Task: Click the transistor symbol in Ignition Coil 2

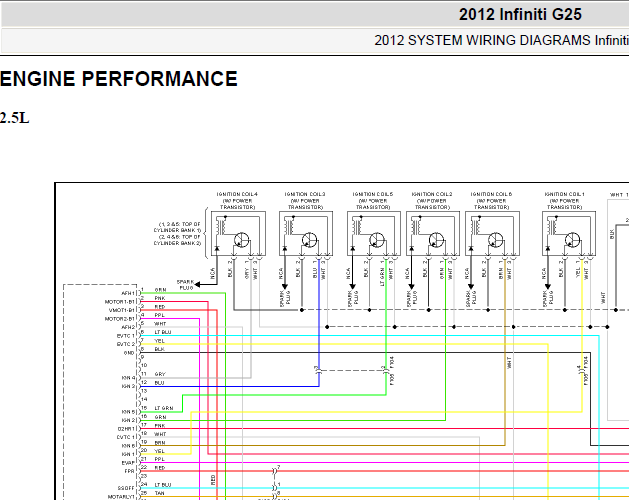Action: click(436, 240)
